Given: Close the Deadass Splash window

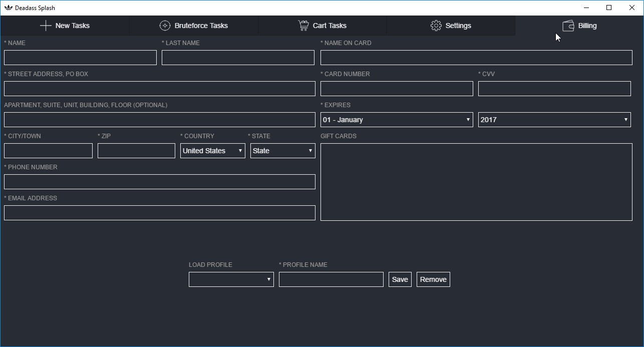Looking at the screenshot, I should [632, 8].
